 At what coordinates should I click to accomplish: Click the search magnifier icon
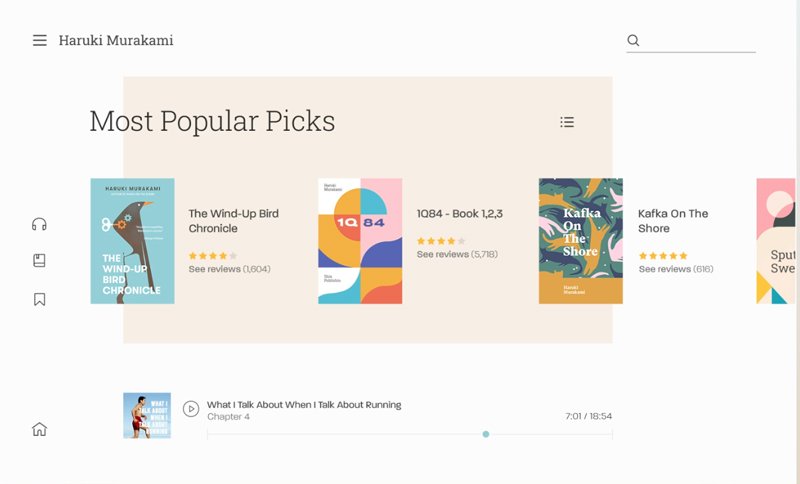(x=633, y=41)
